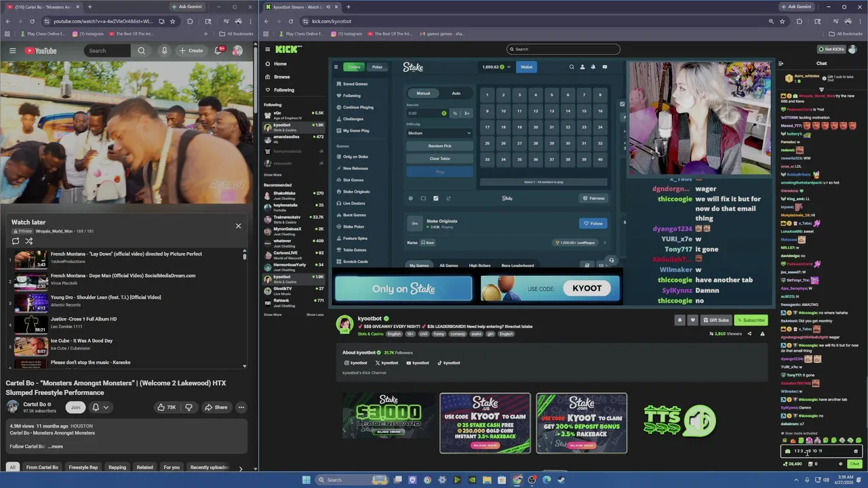This screenshot has width=868, height=488.
Task: Toggle loop playlist in Watch later
Action: [x=16, y=241]
